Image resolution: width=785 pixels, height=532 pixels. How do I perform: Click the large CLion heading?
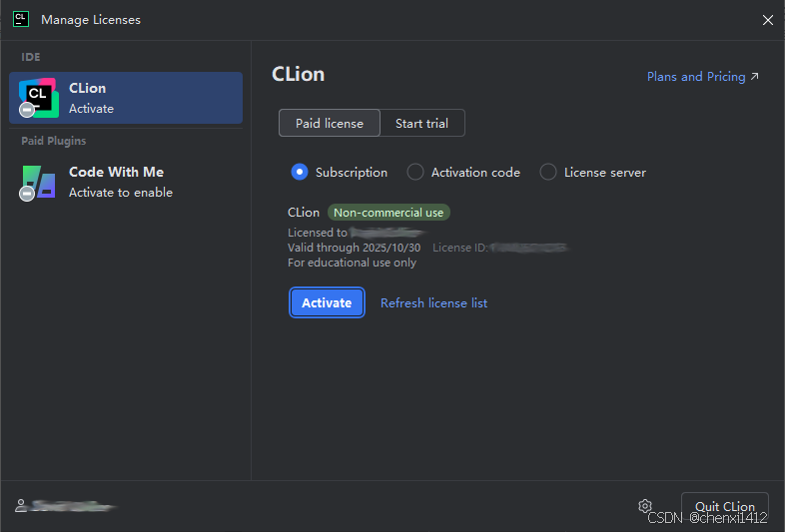299,74
